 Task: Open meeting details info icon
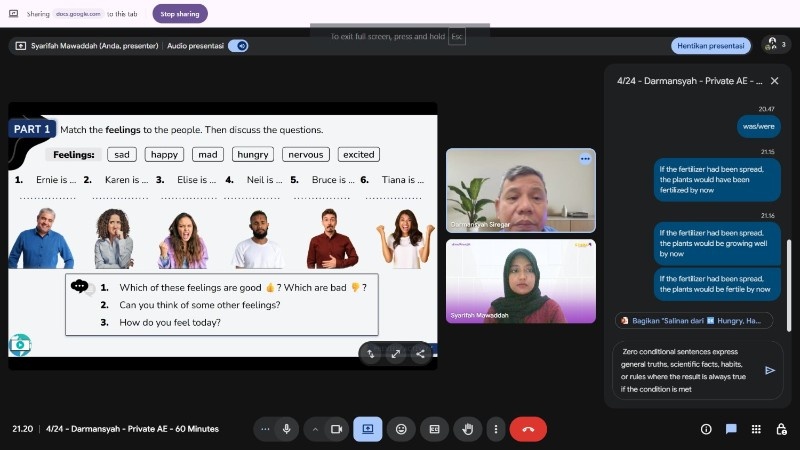(x=706, y=429)
